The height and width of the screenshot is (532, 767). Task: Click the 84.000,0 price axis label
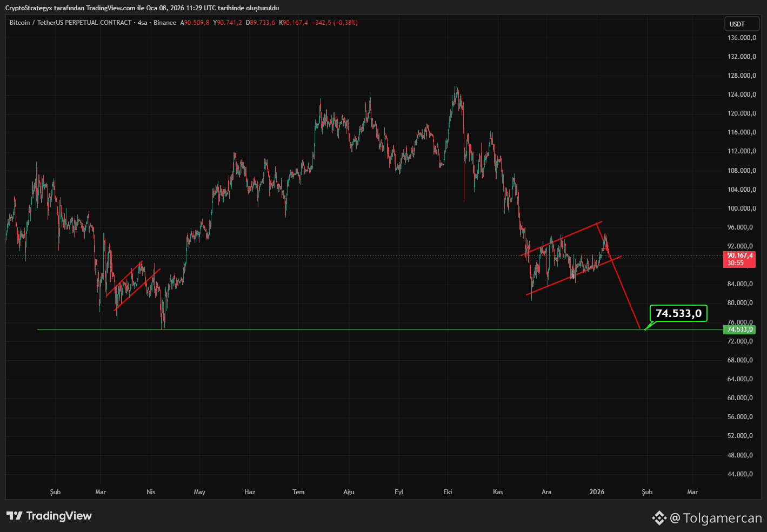click(x=741, y=284)
